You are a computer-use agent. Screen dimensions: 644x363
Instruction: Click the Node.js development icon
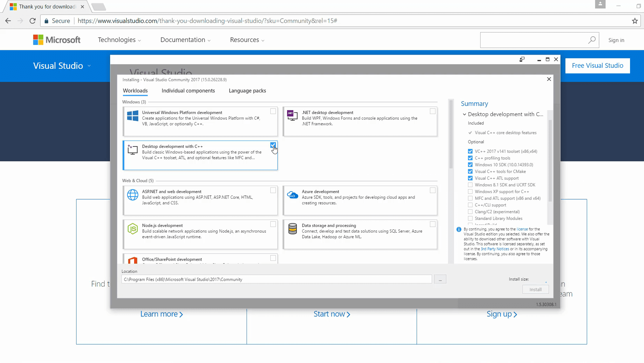pyautogui.click(x=132, y=229)
